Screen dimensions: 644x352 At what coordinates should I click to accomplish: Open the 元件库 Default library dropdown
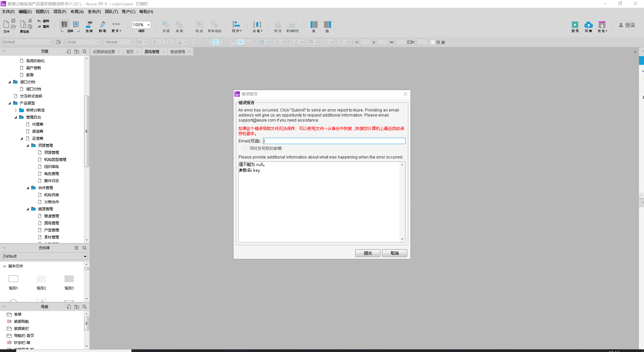pyautogui.click(x=44, y=256)
